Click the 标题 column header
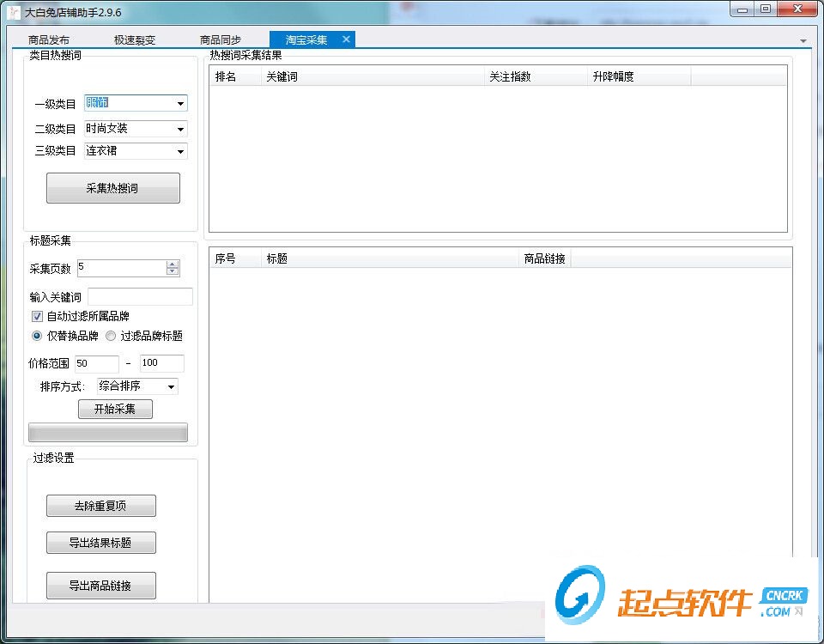This screenshot has height=644, width=824. 390,258
